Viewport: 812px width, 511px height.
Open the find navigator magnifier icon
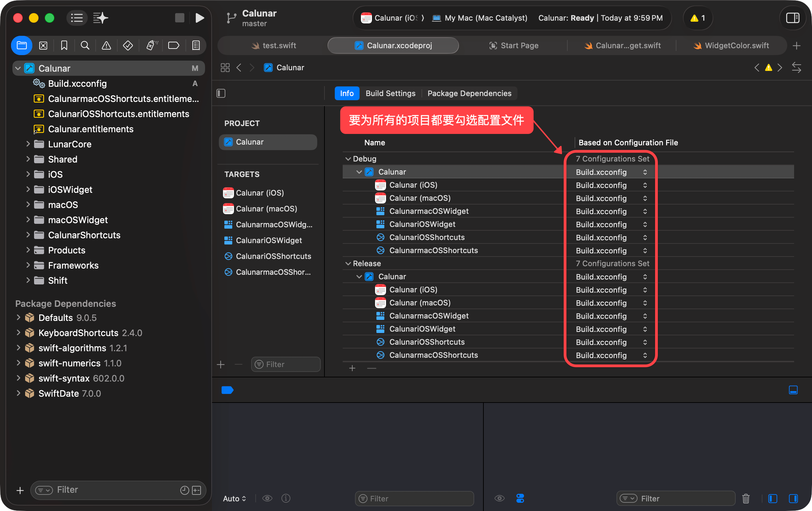click(x=85, y=45)
